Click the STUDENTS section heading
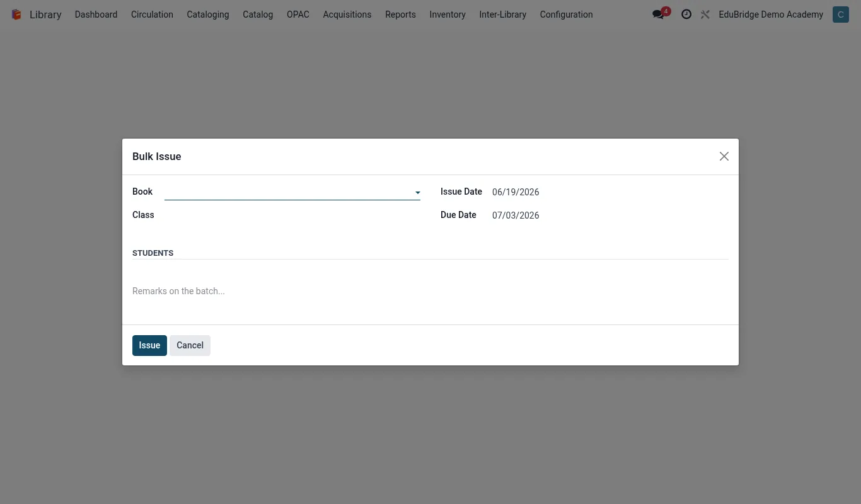The image size is (861, 504). (x=153, y=253)
